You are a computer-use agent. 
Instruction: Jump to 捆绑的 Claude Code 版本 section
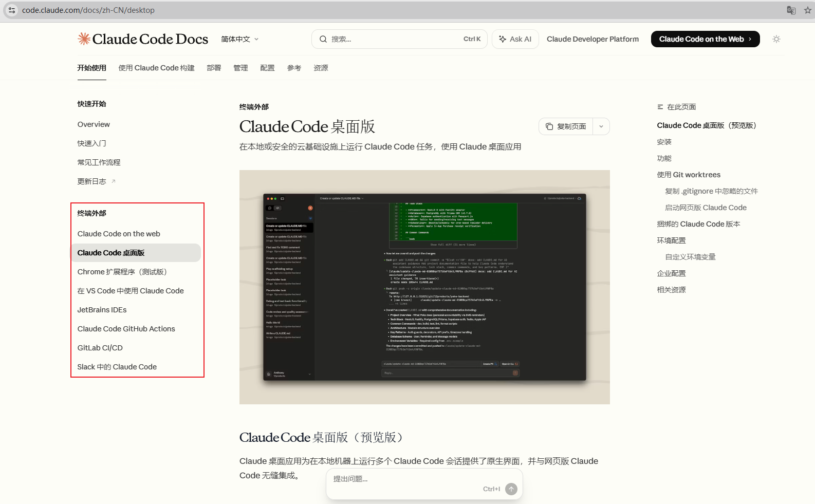click(x=699, y=224)
